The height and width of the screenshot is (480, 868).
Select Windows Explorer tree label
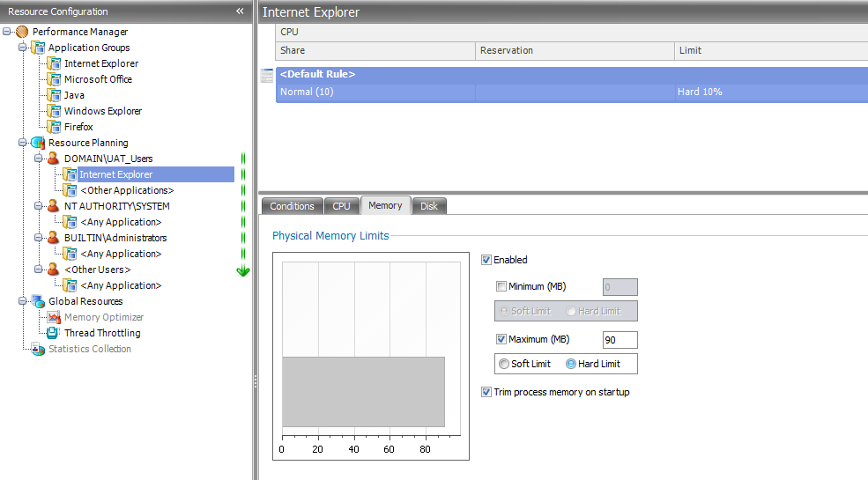[x=103, y=111]
